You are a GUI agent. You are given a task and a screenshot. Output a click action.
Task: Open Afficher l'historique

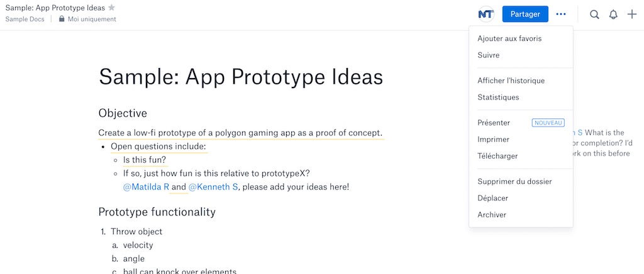[x=511, y=81]
